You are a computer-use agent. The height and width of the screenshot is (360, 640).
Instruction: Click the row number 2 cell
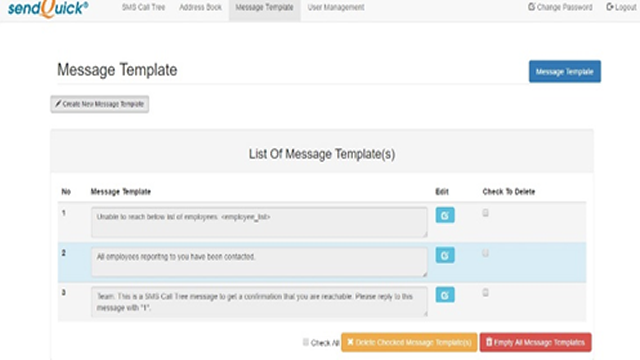(x=64, y=253)
